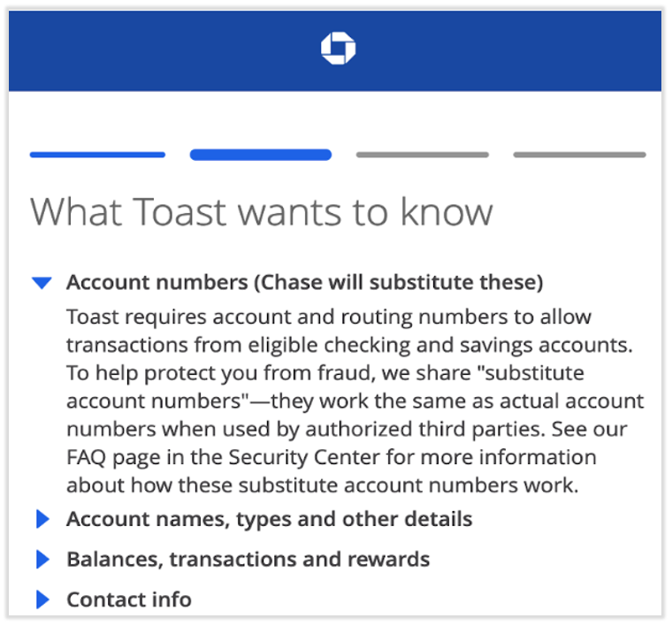The height and width of the screenshot is (626, 672).
Task: Open 'Account names, types and other details'
Action: (x=269, y=519)
